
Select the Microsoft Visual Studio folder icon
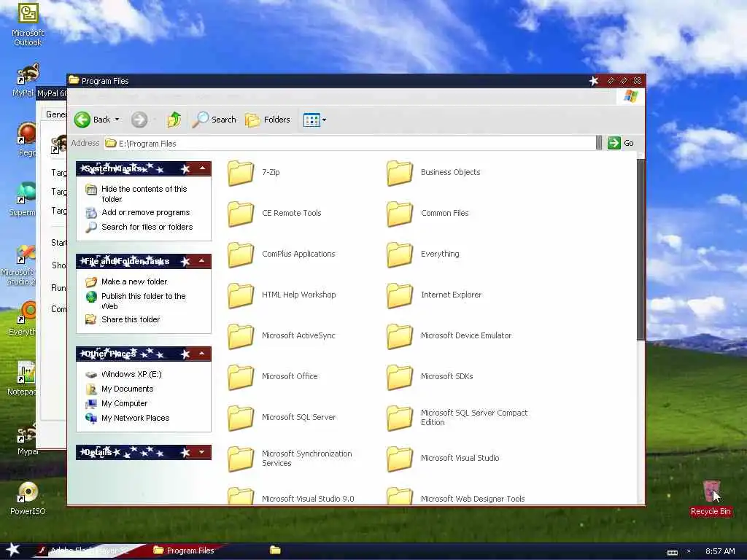point(399,459)
